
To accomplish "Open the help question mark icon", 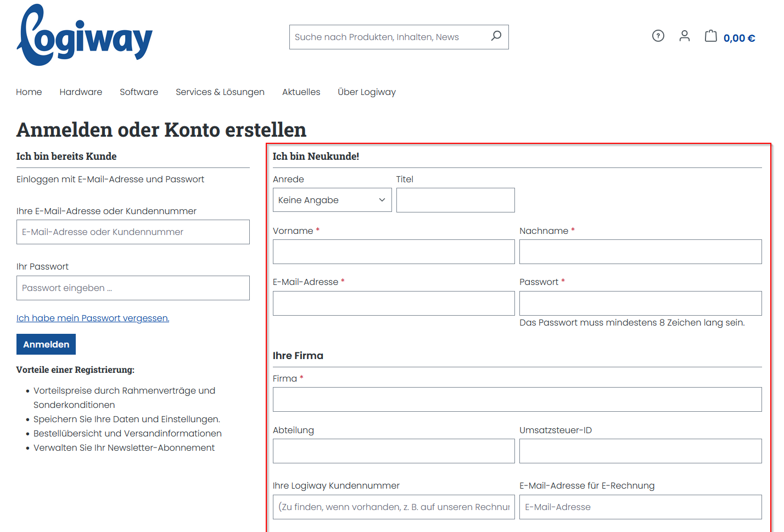I will [x=658, y=36].
